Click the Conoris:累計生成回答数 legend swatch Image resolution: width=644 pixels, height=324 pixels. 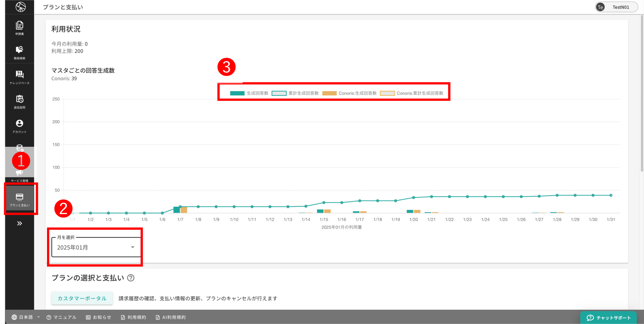click(387, 93)
